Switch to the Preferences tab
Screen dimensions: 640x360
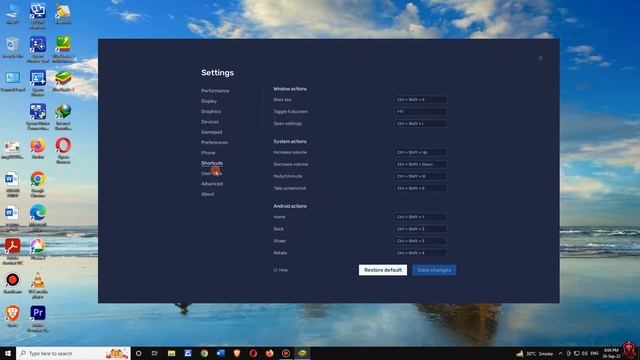pyautogui.click(x=214, y=142)
